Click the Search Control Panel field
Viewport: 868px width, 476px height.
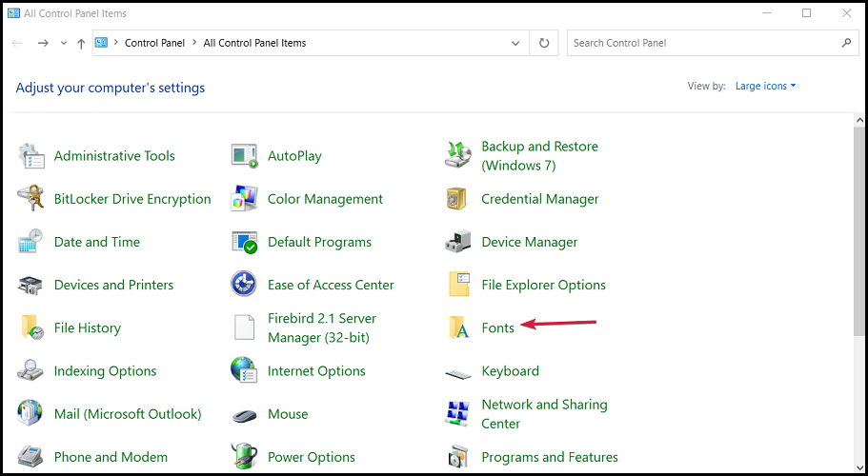tap(700, 43)
